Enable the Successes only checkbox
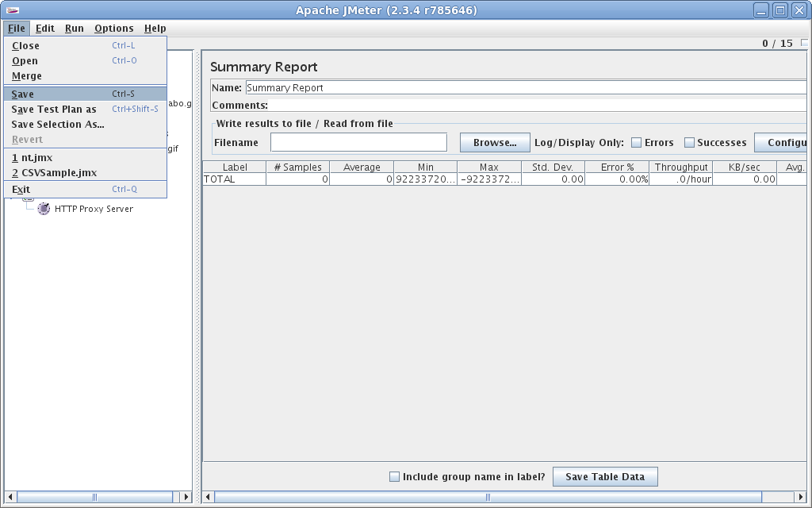The height and width of the screenshot is (508, 812). (x=689, y=143)
